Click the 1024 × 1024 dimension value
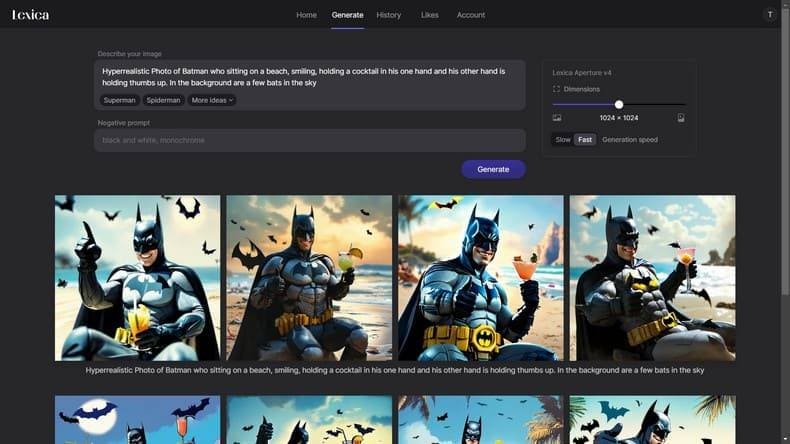Image resolution: width=790 pixels, height=444 pixels. [619, 118]
